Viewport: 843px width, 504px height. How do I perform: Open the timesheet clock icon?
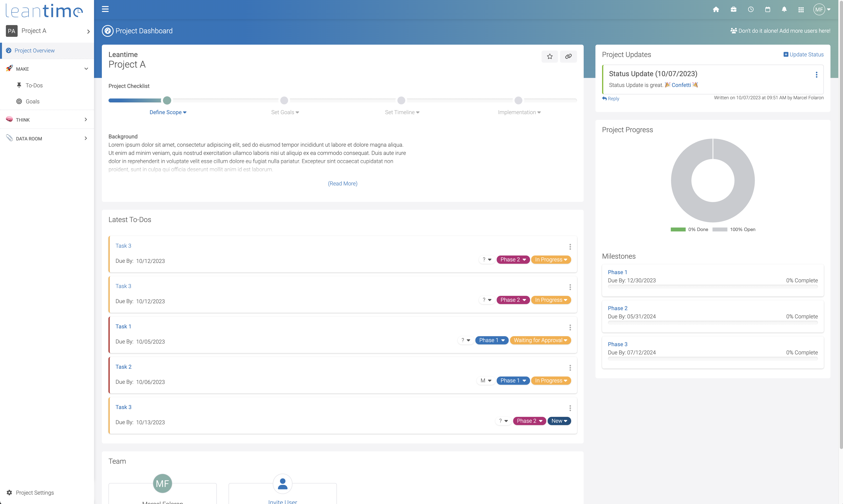coord(751,10)
